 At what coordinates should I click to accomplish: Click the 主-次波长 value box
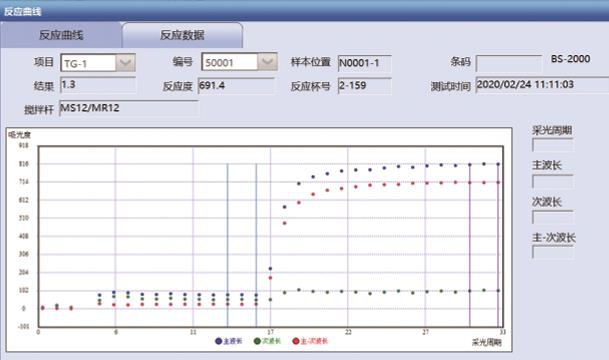pyautogui.click(x=552, y=252)
